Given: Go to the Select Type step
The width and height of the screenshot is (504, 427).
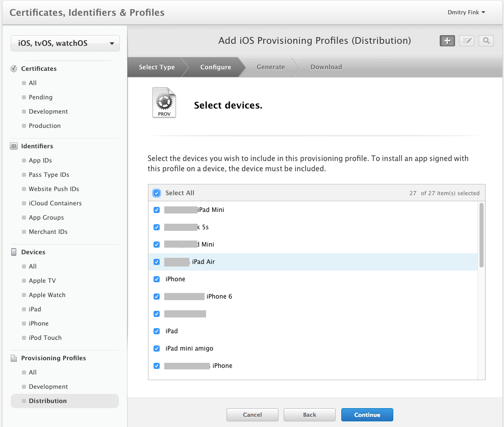Looking at the screenshot, I should pos(157,67).
